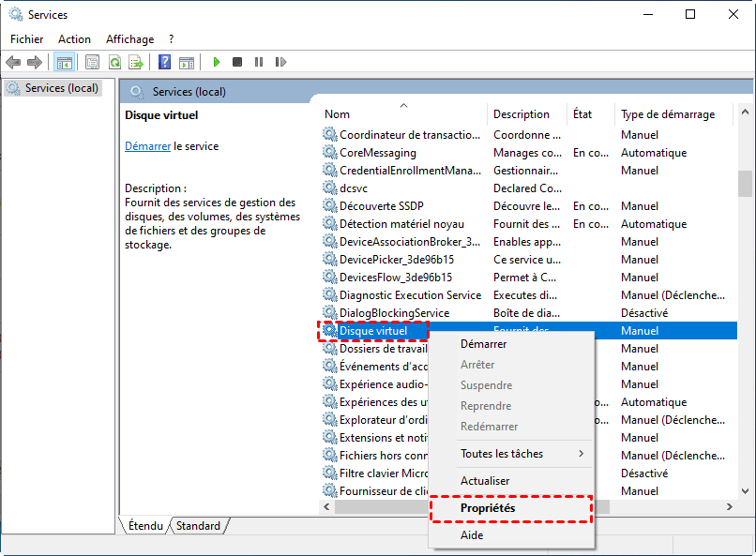Click the gear icon of CoreMessaging service
756x556 pixels.
coord(330,153)
